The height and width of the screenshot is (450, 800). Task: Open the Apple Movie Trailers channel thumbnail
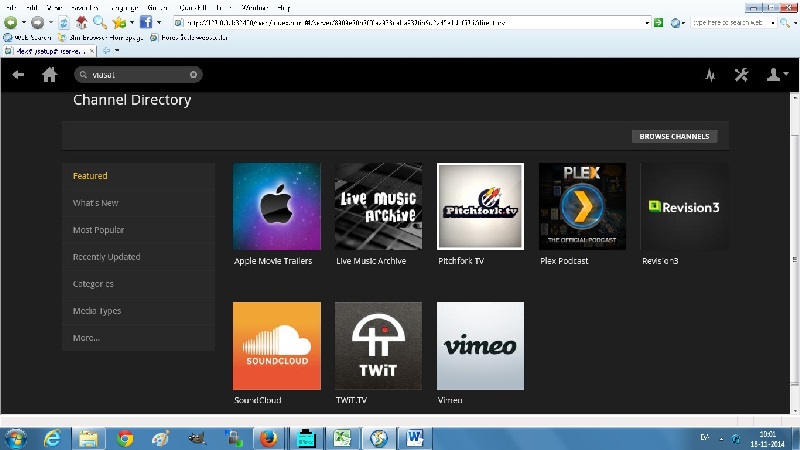pyautogui.click(x=277, y=207)
